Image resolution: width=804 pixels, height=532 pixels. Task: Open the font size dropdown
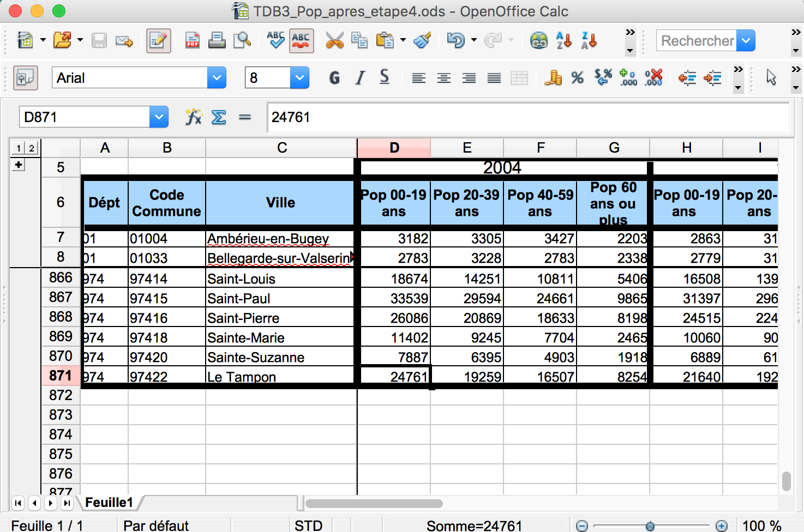pyautogui.click(x=299, y=78)
